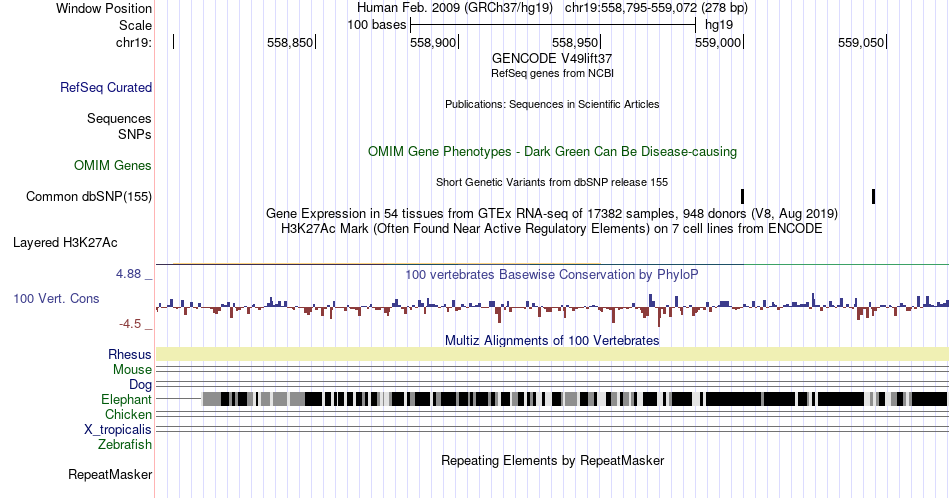Click the Layered H3K27Ac track label
This screenshot has height=498, width=950.
[x=65, y=242]
